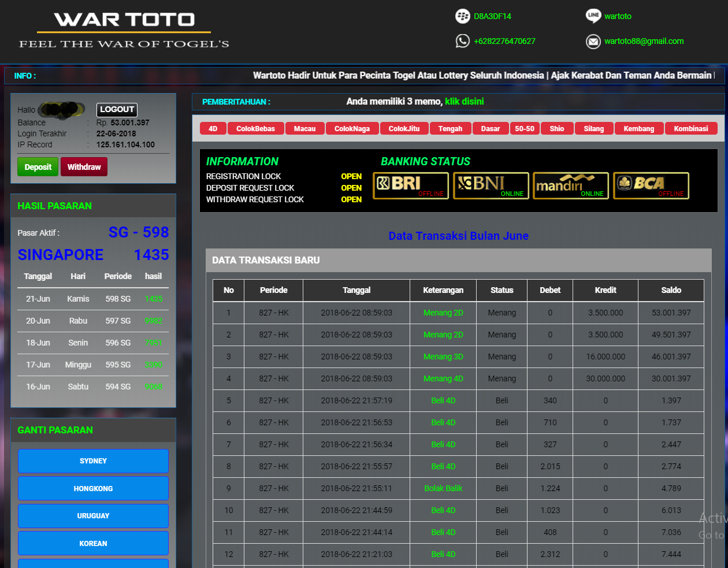The width and height of the screenshot is (728, 568).
Task: Click the BRI bank status logo
Action: click(x=410, y=185)
